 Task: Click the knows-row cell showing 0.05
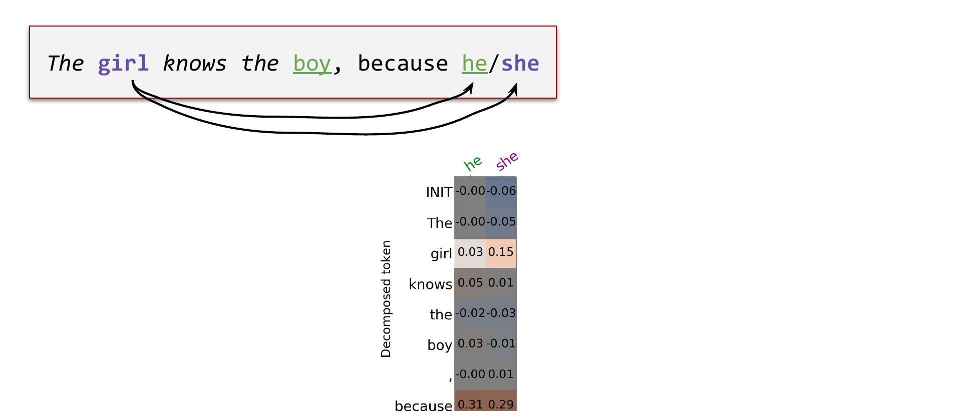[470, 283]
